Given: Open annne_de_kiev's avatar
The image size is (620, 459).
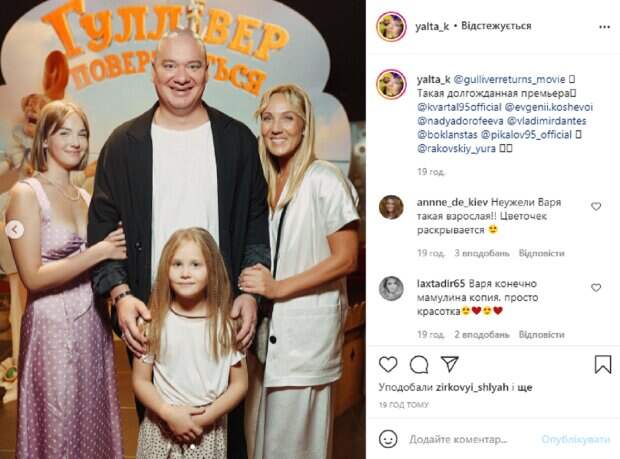Looking at the screenshot, I should (391, 207).
